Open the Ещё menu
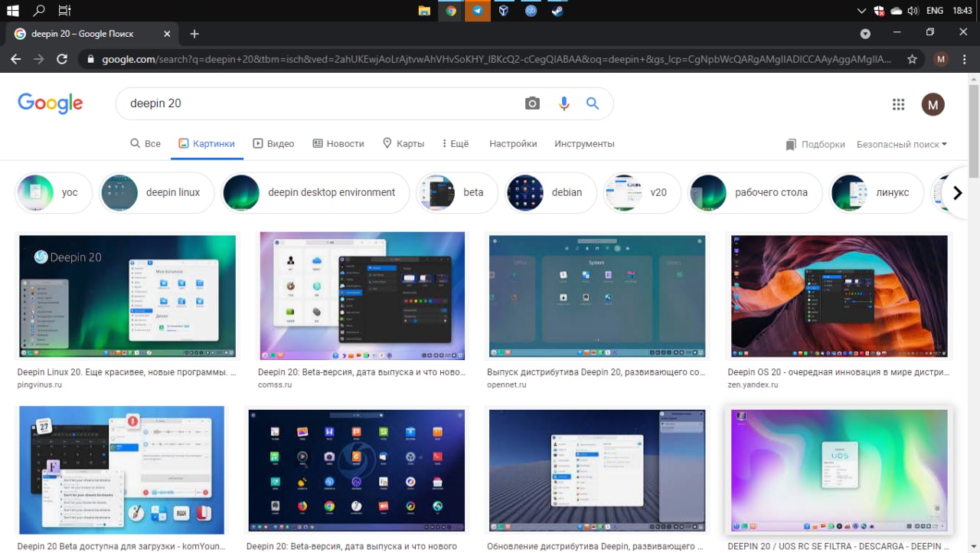Viewport: 980px width, 553px height. pos(455,143)
